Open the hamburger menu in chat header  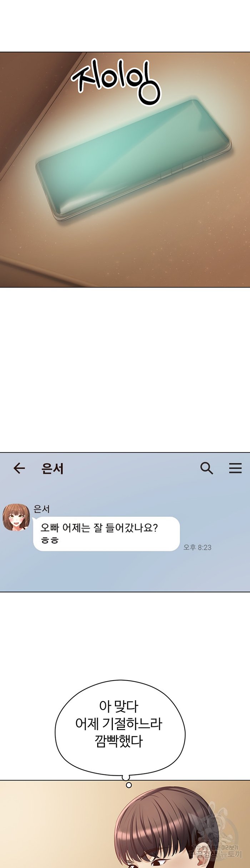235,468
